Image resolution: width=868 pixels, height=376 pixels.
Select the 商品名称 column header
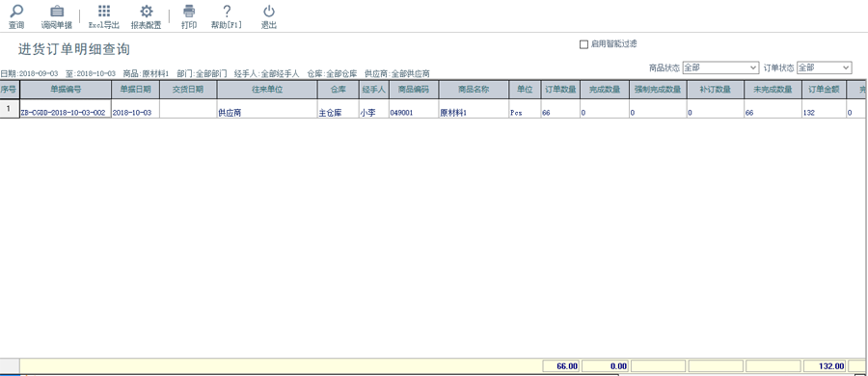(x=474, y=90)
